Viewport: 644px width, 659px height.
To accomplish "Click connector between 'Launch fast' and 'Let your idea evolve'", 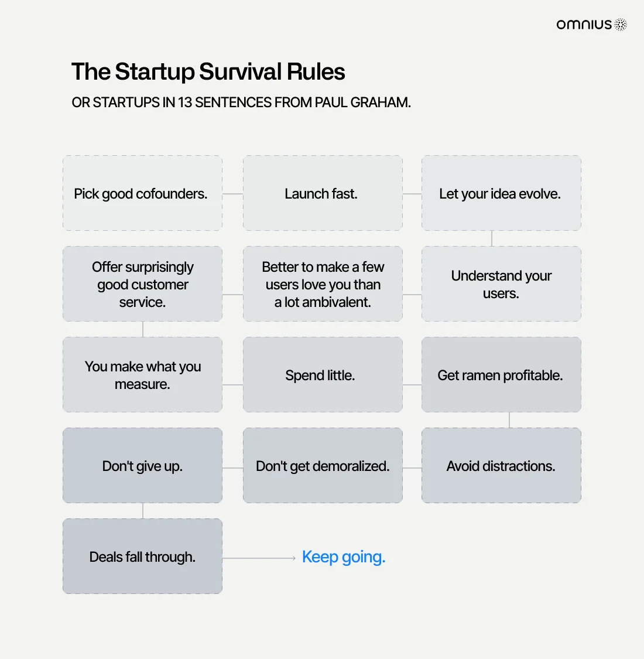I will click(412, 194).
